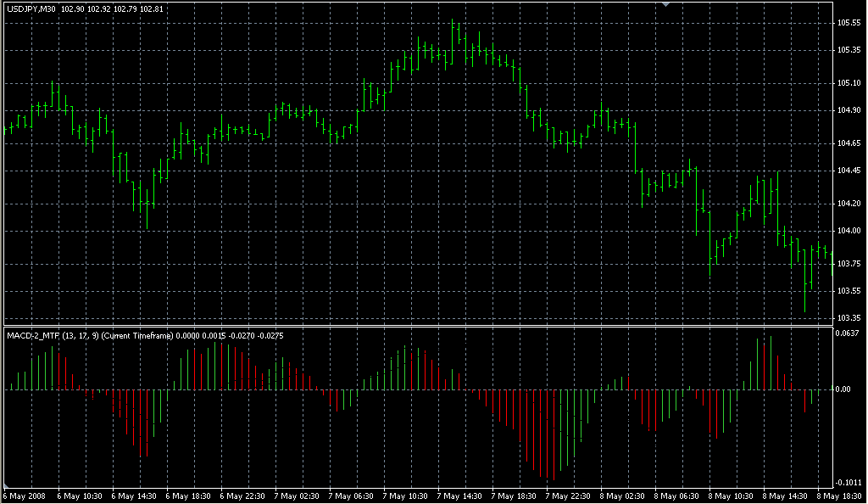Click the 103.35 price scale label
Viewport: 868px width, 504px height.
pyautogui.click(x=849, y=318)
